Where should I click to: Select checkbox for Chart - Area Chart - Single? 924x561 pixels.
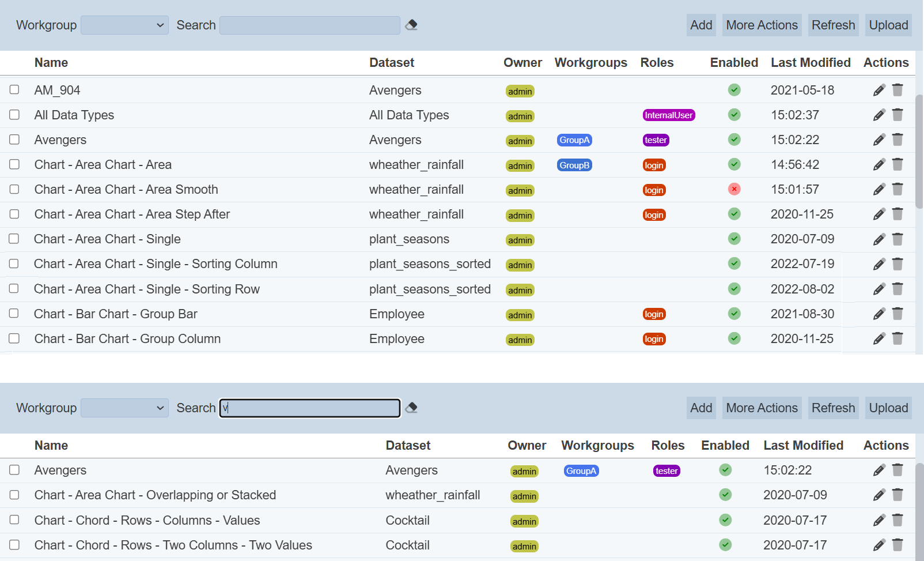14,239
